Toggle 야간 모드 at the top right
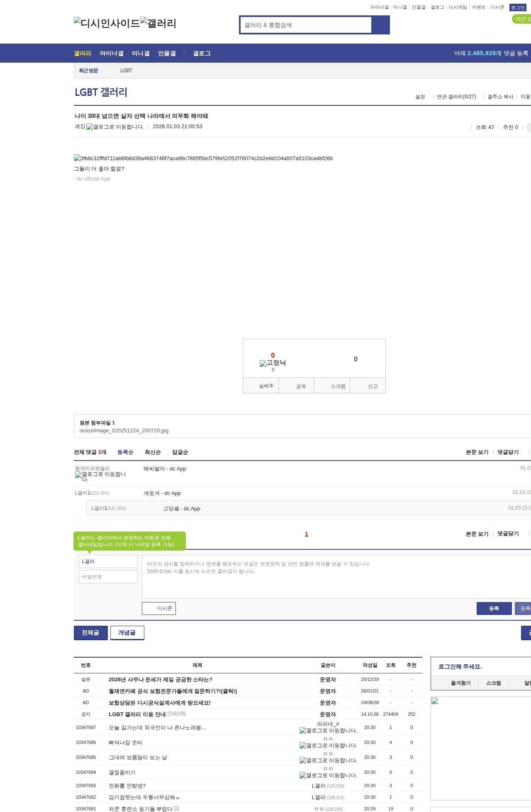Screen dimensions: 531x812 click(522, 19)
